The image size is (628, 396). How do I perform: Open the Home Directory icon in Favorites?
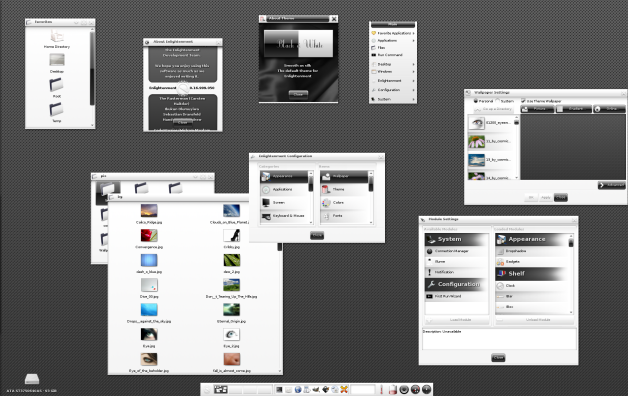click(57, 37)
